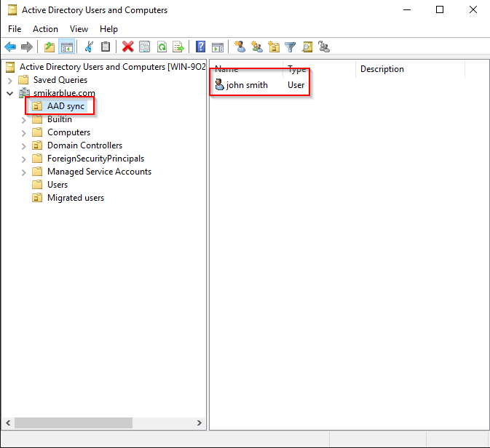Select Managed Service Accounts in tree

[99, 172]
